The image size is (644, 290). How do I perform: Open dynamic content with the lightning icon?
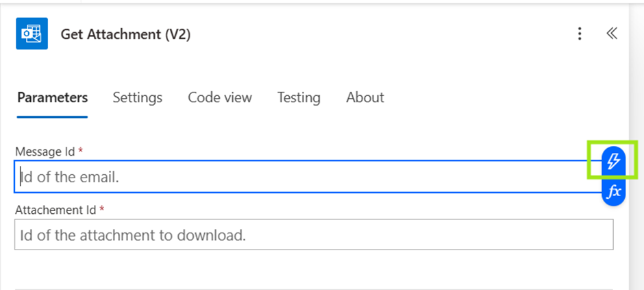click(x=614, y=161)
